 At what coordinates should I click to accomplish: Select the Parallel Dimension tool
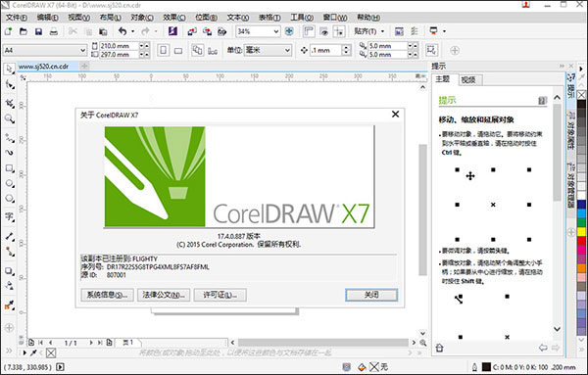pyautogui.click(x=10, y=236)
